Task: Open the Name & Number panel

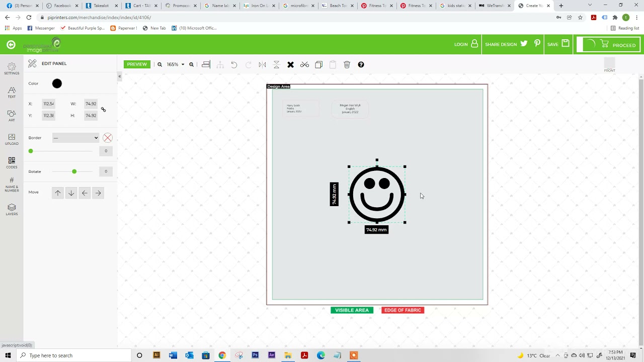Action: pos(12,185)
